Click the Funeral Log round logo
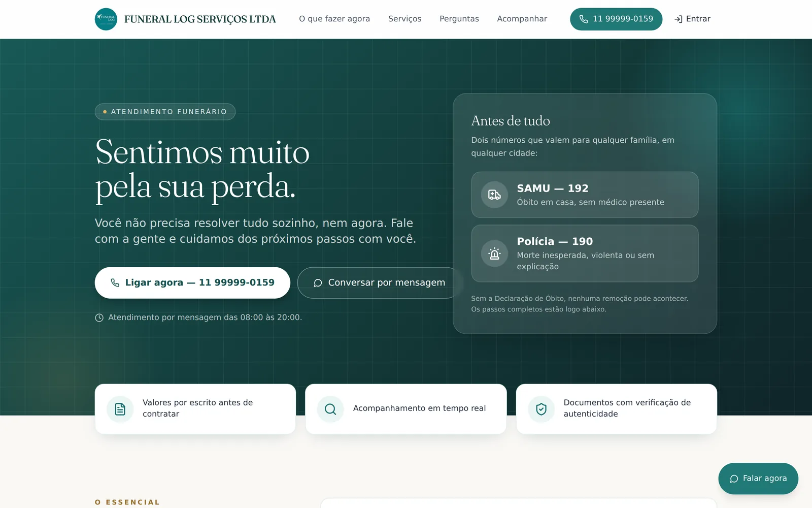This screenshot has width=812, height=508. pyautogui.click(x=106, y=19)
